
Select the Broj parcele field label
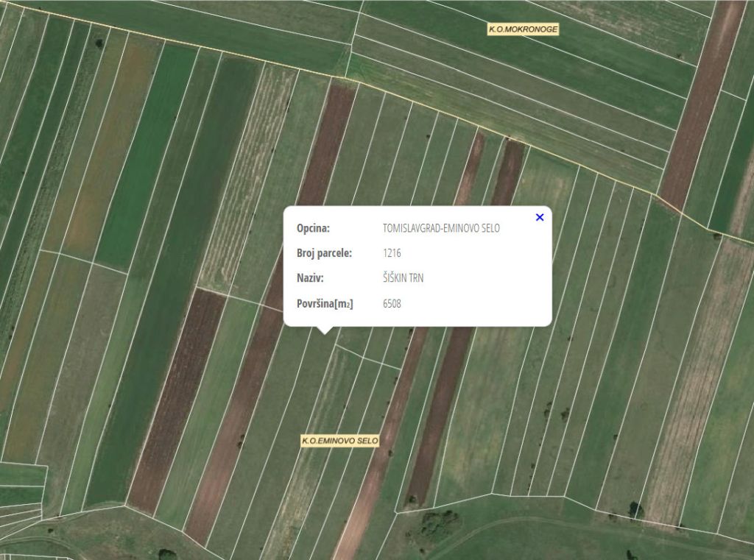click(324, 253)
